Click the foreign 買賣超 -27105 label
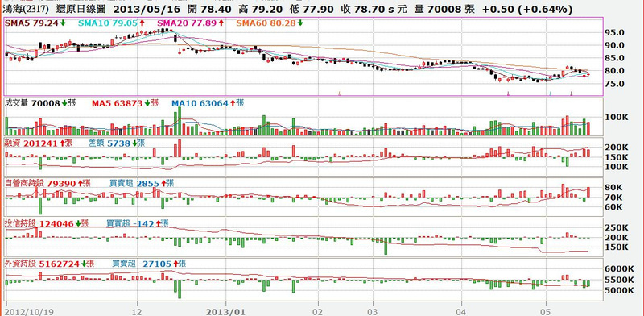Image resolution: width=644 pixels, height=316 pixels. tap(149, 264)
